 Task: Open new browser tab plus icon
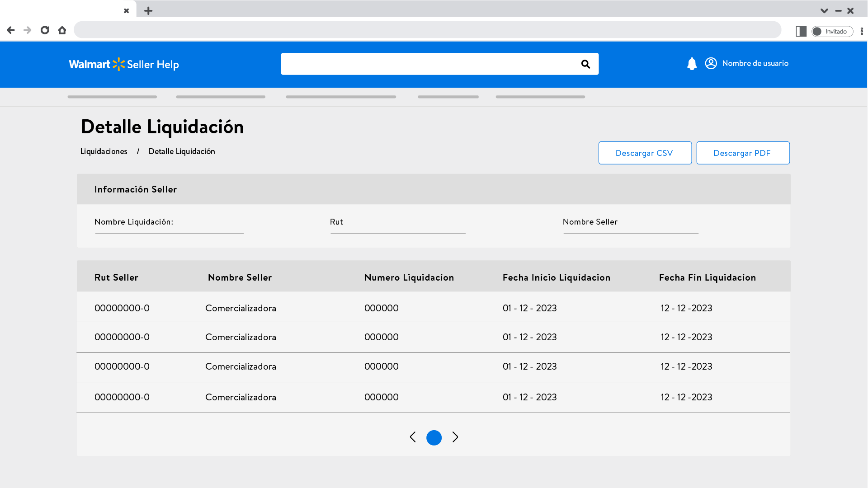[148, 11]
